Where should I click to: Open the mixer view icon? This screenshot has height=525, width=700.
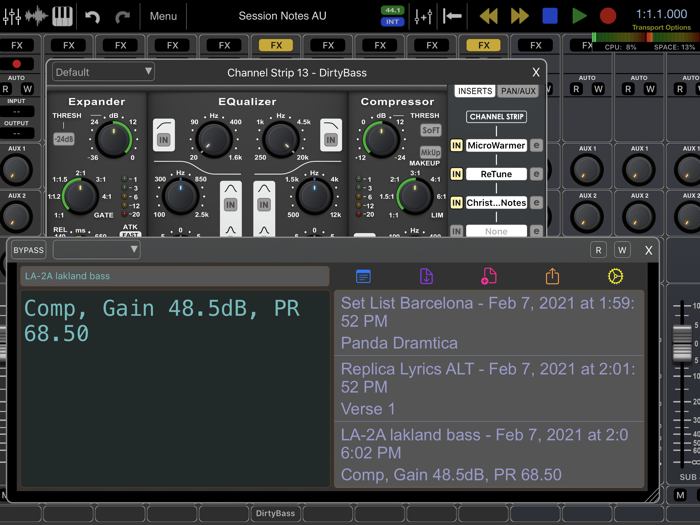(12, 16)
